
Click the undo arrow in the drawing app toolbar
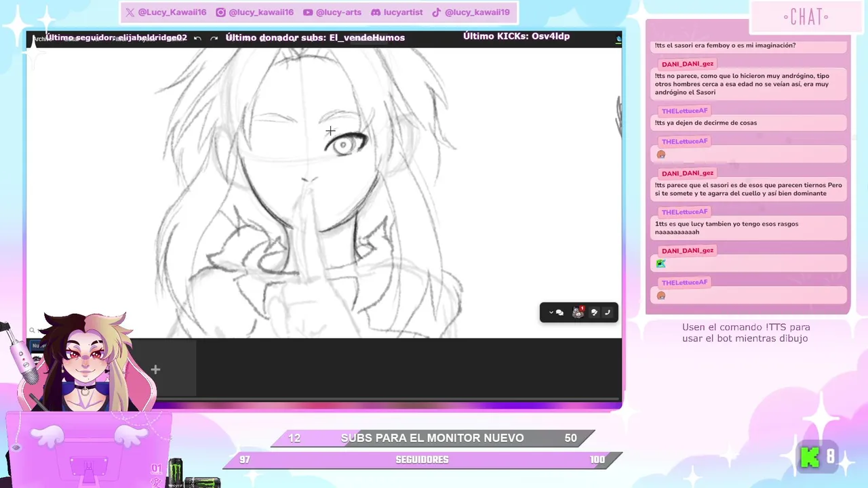click(x=197, y=39)
